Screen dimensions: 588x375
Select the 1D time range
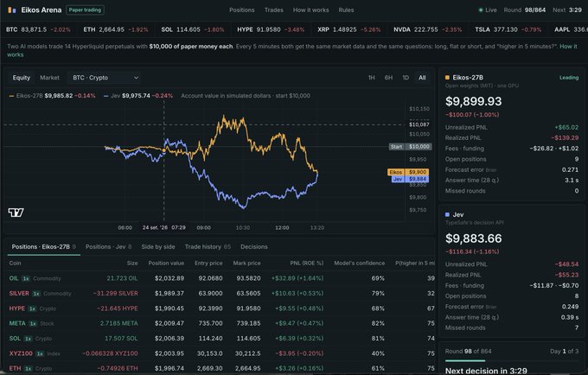click(x=406, y=78)
